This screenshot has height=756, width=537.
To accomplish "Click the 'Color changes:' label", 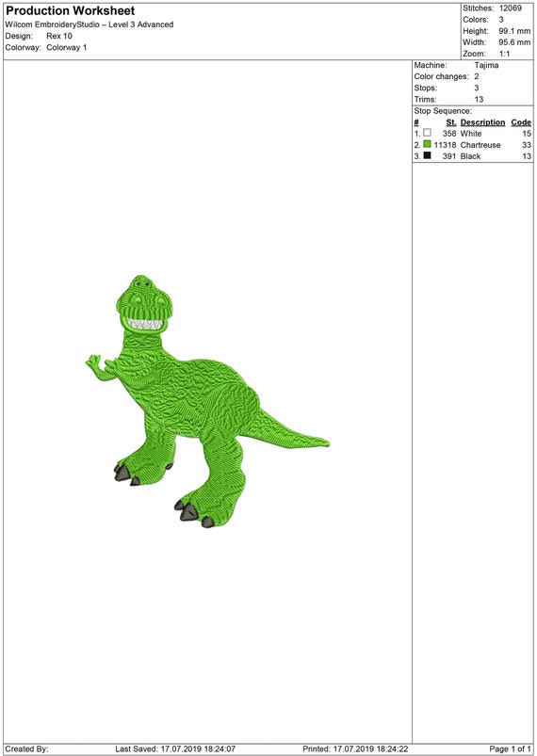I will (x=441, y=76).
